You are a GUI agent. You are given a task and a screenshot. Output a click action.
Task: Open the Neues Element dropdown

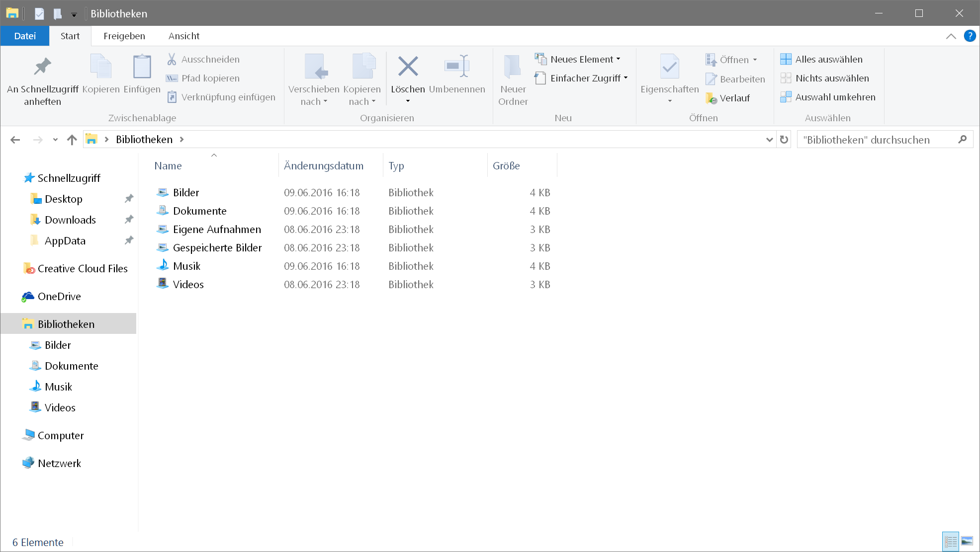(581, 59)
